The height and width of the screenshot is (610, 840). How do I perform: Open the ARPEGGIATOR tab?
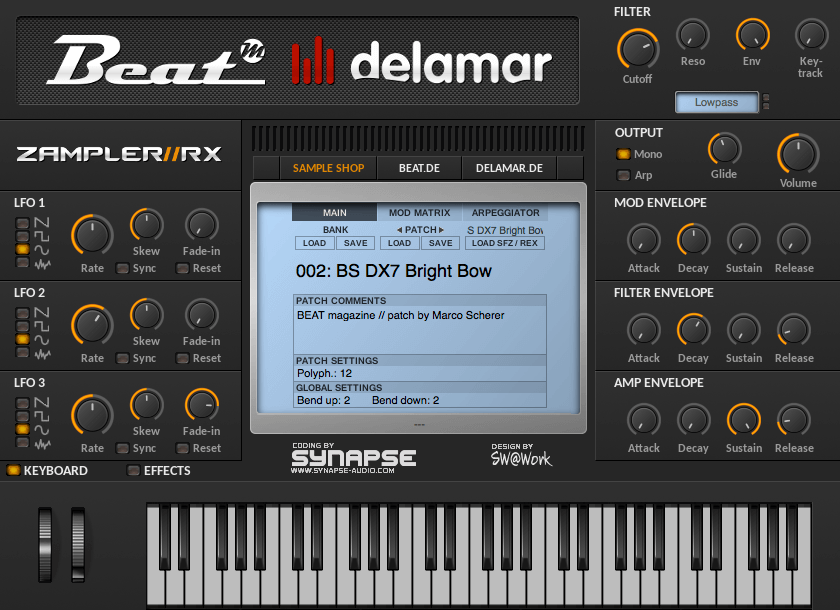505,213
